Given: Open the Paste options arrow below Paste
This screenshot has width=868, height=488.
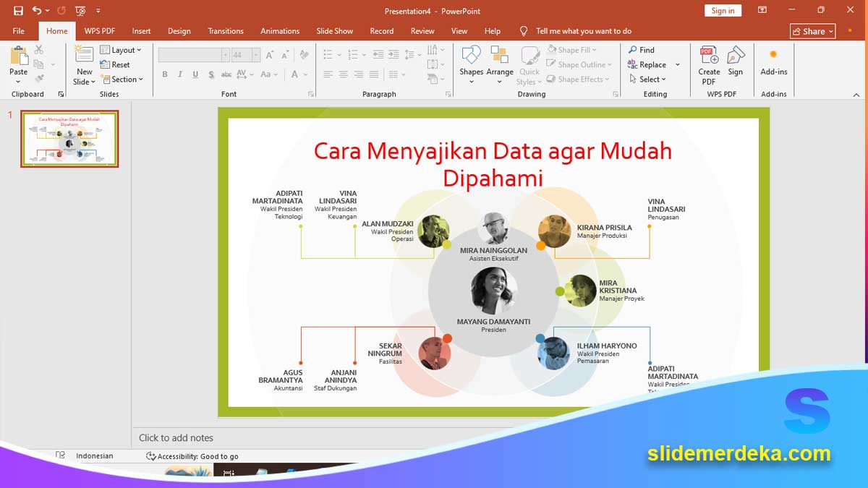Looking at the screenshot, I should click(x=19, y=82).
